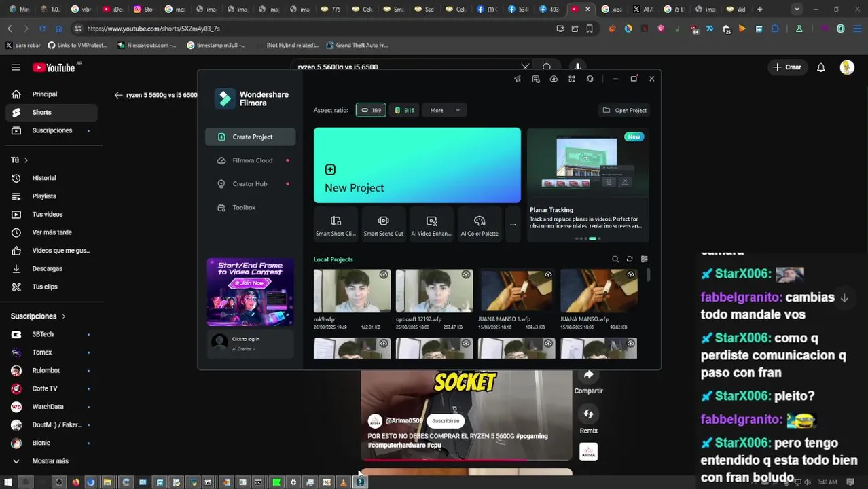Select the 16:9 aspect ratio
Screen dimensions: 868x489
pyautogui.click(x=371, y=110)
